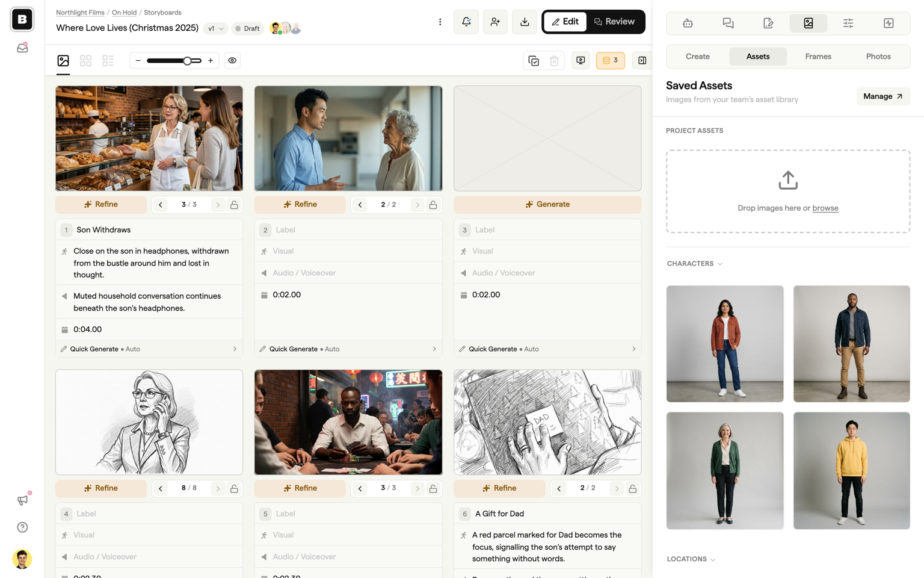
Task: Switch to Review mode
Action: click(x=614, y=22)
